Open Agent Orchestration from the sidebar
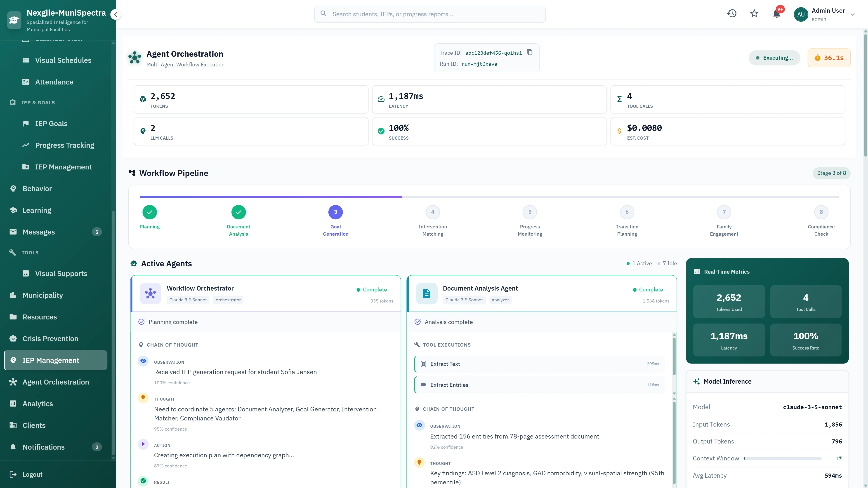Screen dimensions: 868x488 pyautogui.click(x=56, y=382)
